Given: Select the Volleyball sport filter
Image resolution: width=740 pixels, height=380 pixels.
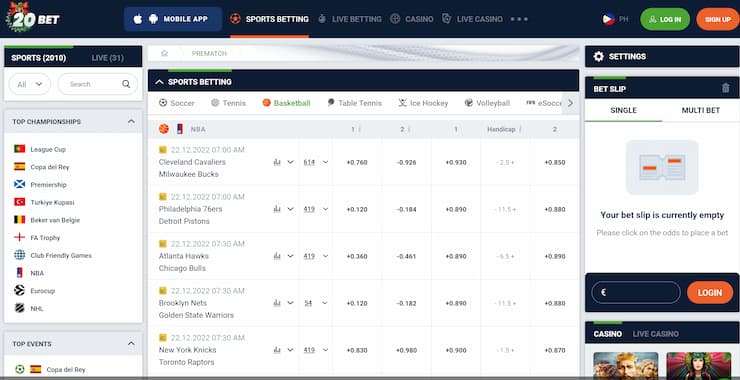Looking at the screenshot, I should [487, 103].
